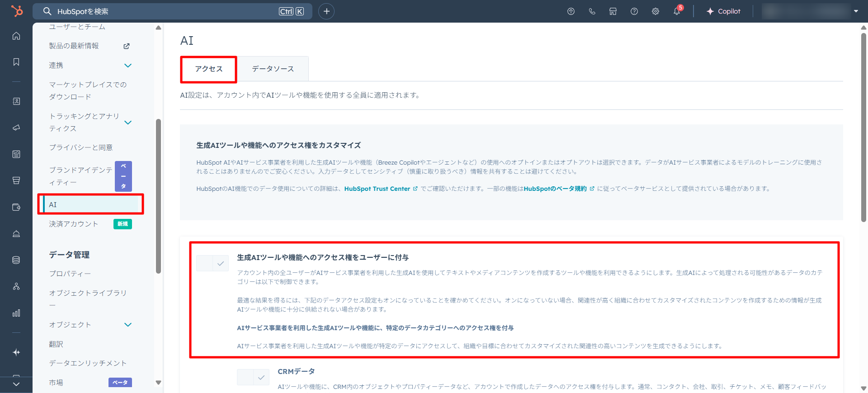The height and width of the screenshot is (393, 868).
Task: Open プライバシーと同意 settings
Action: [x=81, y=147]
